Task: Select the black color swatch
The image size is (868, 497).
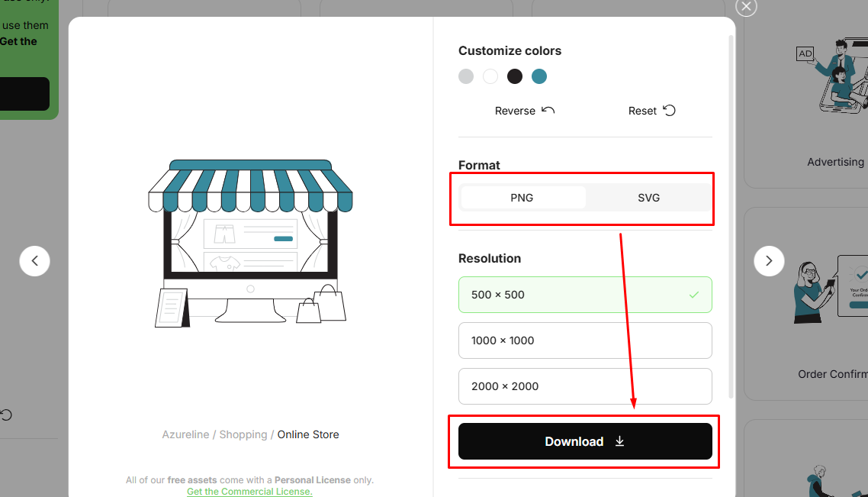Action: [515, 76]
